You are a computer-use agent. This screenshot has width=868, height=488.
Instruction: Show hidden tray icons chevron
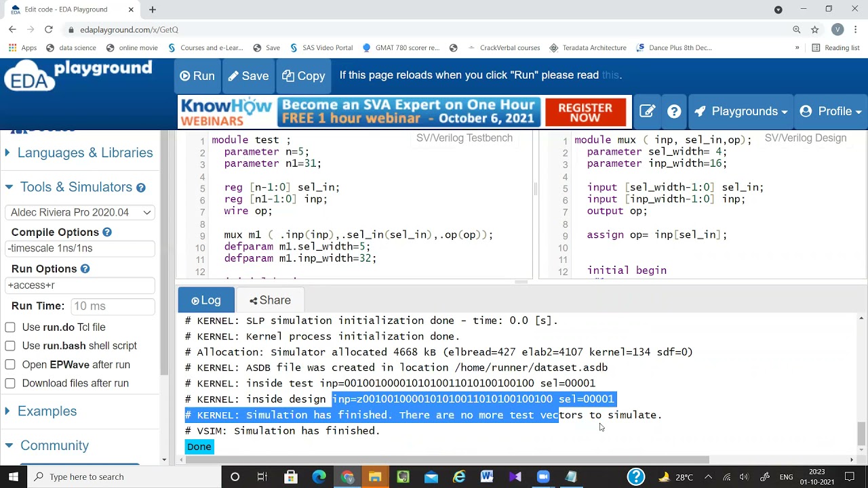(x=708, y=477)
